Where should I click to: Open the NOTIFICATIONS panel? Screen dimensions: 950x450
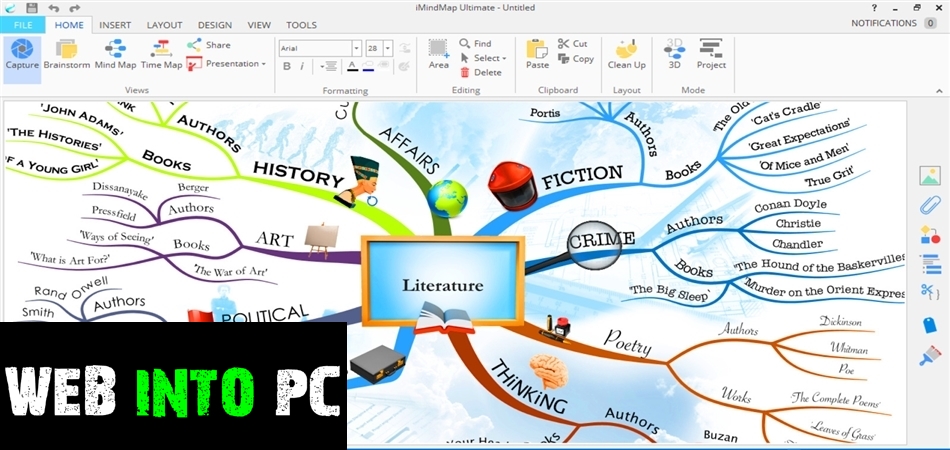pyautogui.click(x=884, y=23)
